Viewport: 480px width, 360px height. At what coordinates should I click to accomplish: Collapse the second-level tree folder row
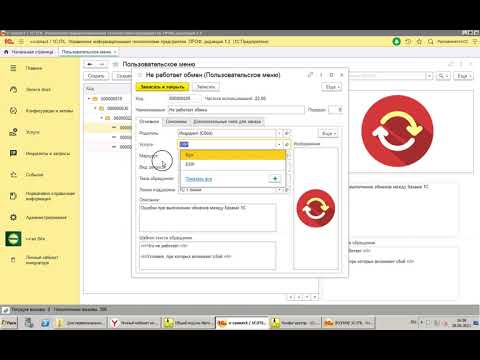point(95,108)
